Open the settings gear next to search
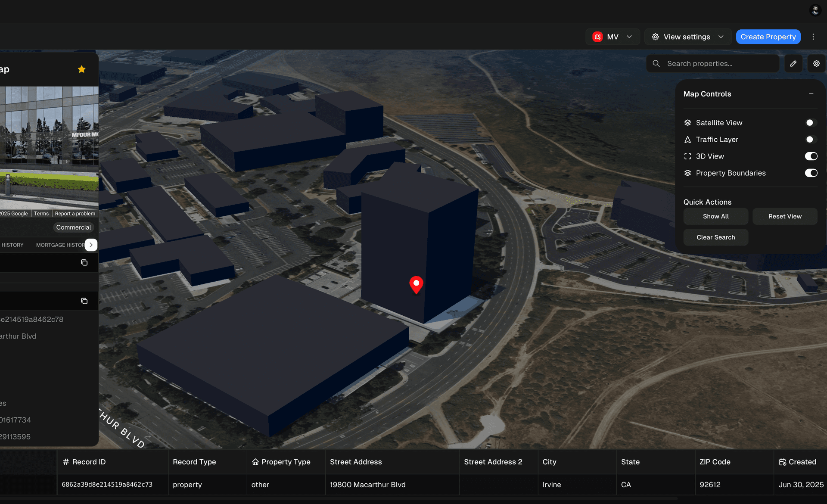Image resolution: width=827 pixels, height=504 pixels. pos(816,63)
